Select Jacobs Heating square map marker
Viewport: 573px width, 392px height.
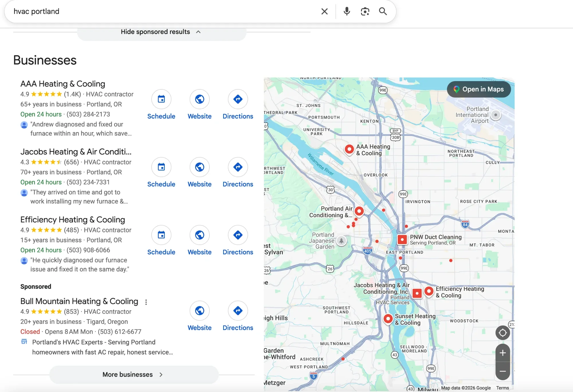[417, 293]
